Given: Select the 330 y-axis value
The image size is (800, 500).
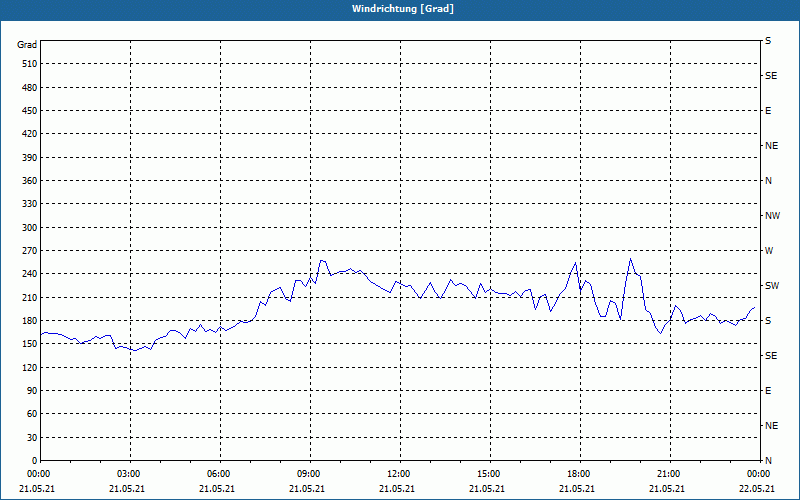Looking at the screenshot, I should (x=30, y=204).
